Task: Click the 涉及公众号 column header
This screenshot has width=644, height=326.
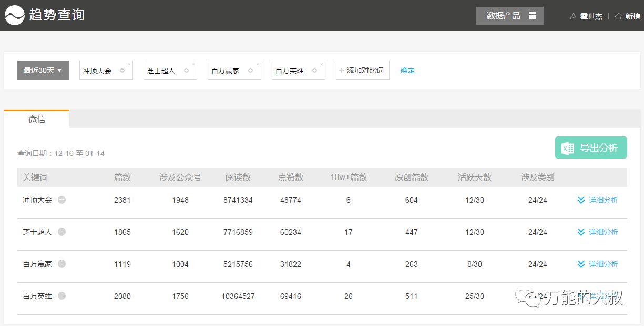Action: (x=180, y=177)
